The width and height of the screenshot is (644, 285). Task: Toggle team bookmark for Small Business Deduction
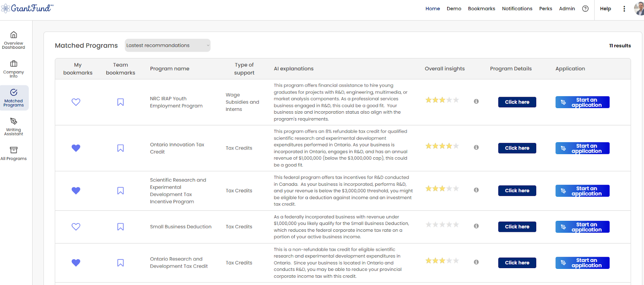tap(120, 227)
